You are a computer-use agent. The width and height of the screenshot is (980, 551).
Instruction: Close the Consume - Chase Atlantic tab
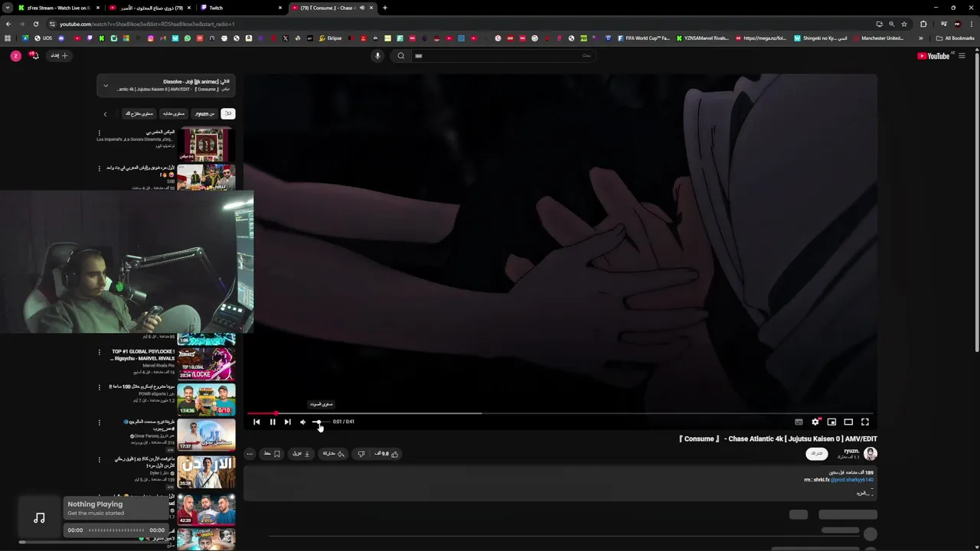pos(371,8)
